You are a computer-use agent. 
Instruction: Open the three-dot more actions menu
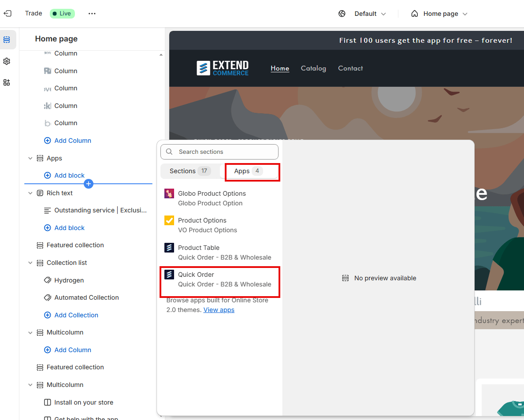pyautogui.click(x=92, y=14)
